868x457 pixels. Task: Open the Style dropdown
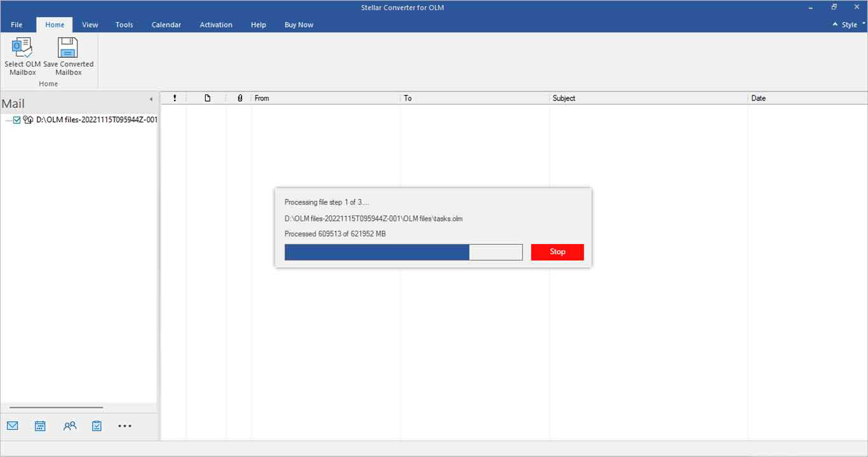850,25
